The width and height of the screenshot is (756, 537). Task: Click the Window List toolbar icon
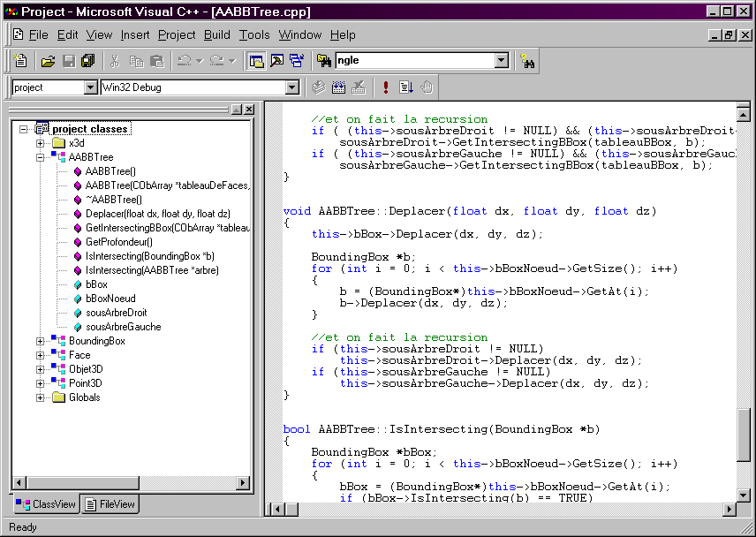click(296, 61)
